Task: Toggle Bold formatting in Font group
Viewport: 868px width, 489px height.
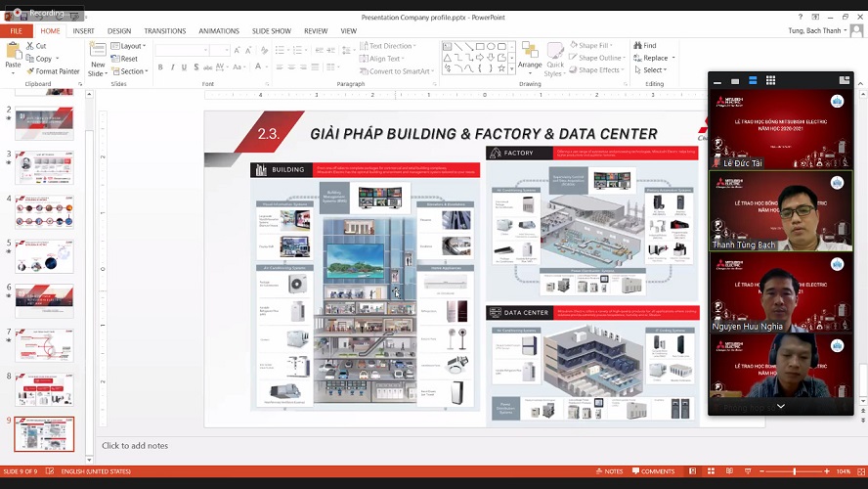Action: pos(160,67)
